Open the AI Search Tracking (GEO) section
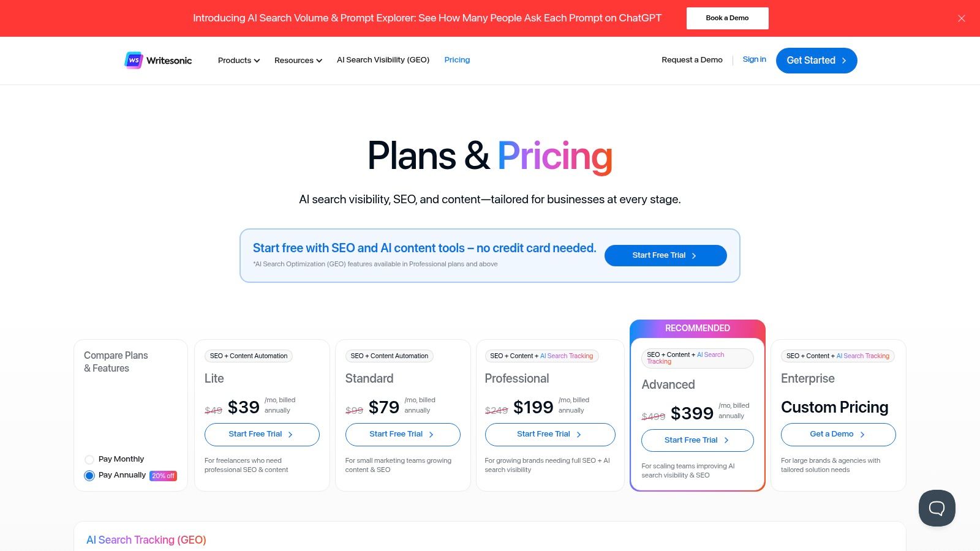Image resolution: width=980 pixels, height=551 pixels. pyautogui.click(x=146, y=540)
